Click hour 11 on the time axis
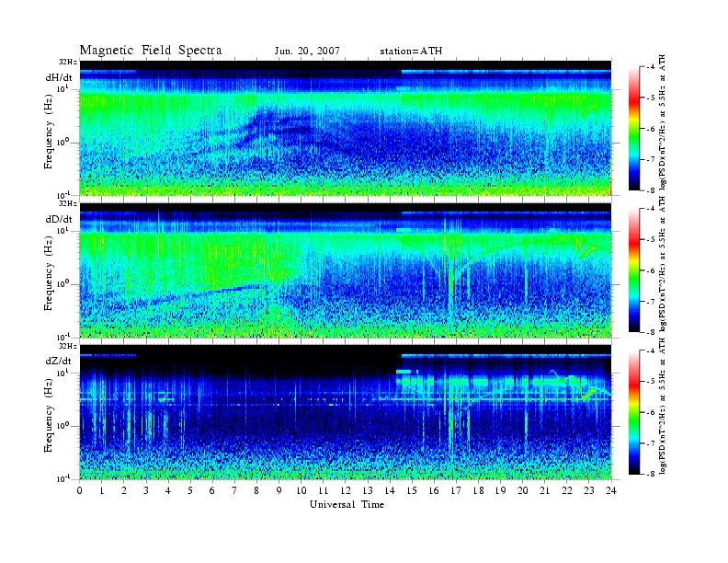Screen dimensions: 728x563 coord(324,490)
